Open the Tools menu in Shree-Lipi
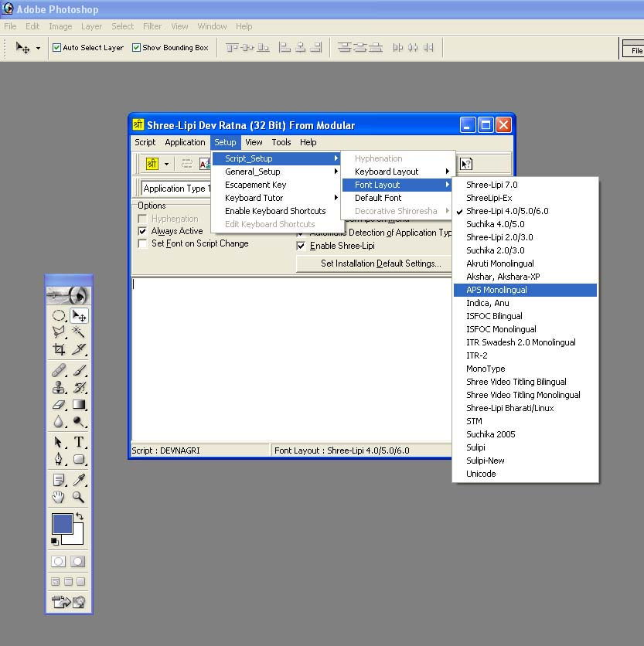The height and width of the screenshot is (646, 644). pyautogui.click(x=281, y=142)
